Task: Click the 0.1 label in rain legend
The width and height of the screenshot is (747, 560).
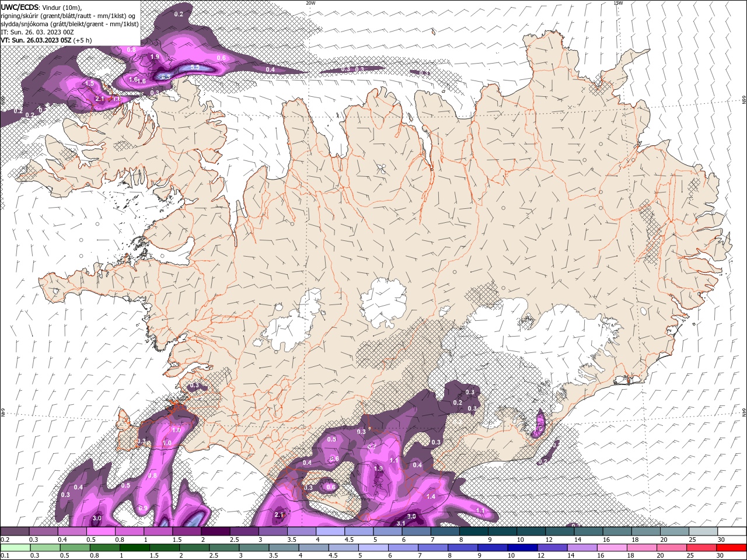Action: click(x=5, y=555)
